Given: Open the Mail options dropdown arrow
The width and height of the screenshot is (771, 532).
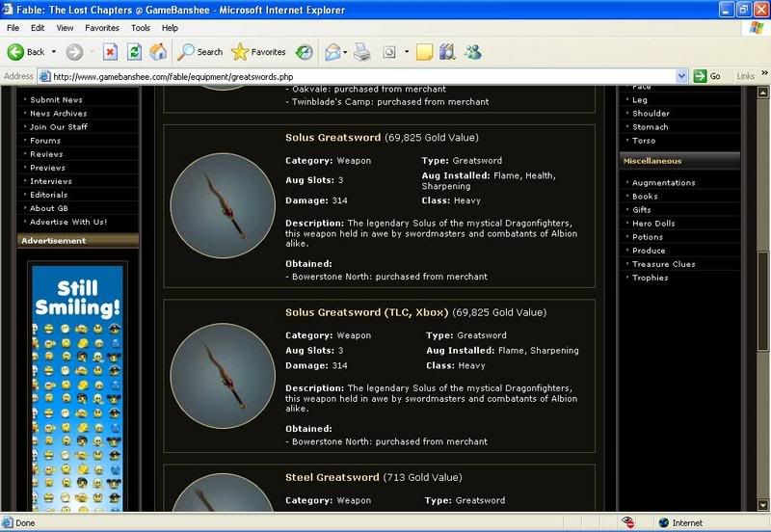Looking at the screenshot, I should pyautogui.click(x=345, y=52).
